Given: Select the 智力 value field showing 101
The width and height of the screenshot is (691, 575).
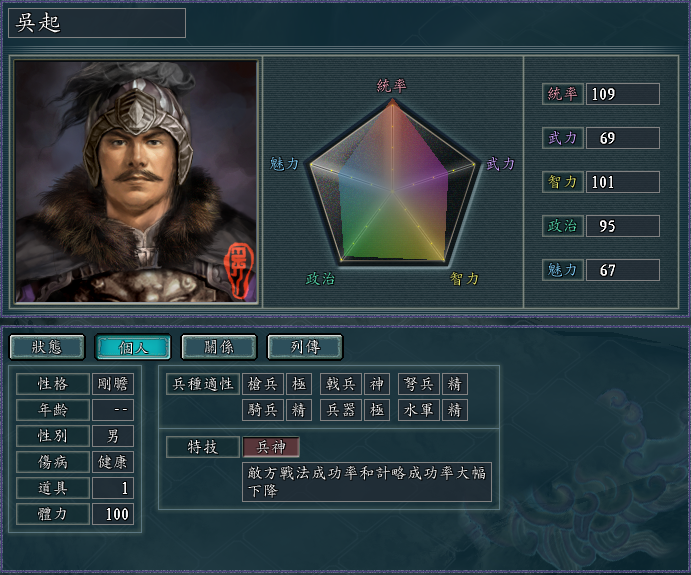Looking at the screenshot, I should 623,182.
